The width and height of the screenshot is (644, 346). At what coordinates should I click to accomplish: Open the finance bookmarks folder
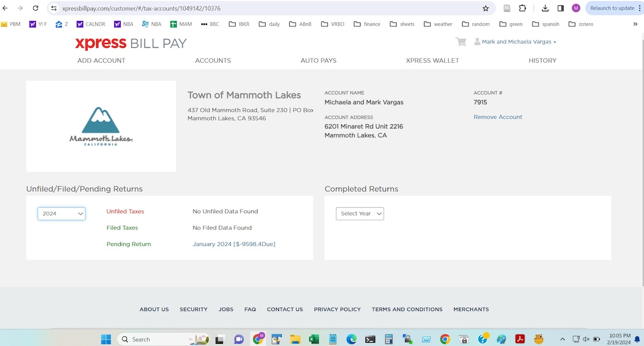click(x=367, y=24)
